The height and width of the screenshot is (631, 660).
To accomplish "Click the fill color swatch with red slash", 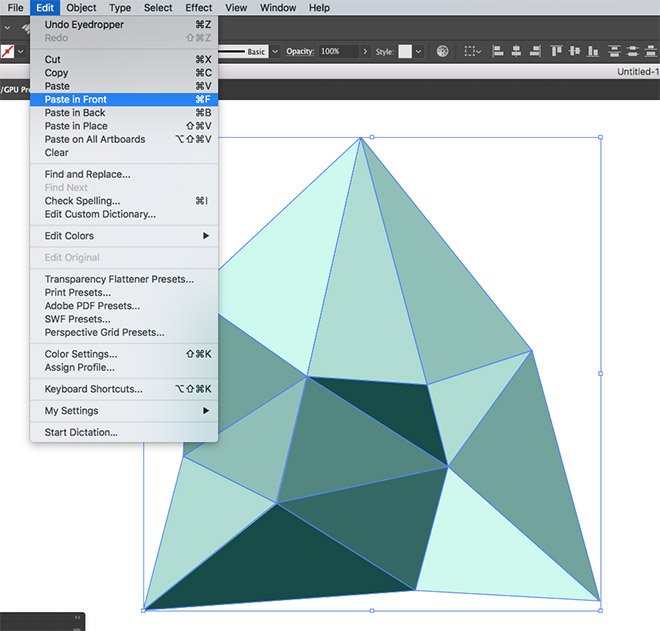I will [x=9, y=51].
